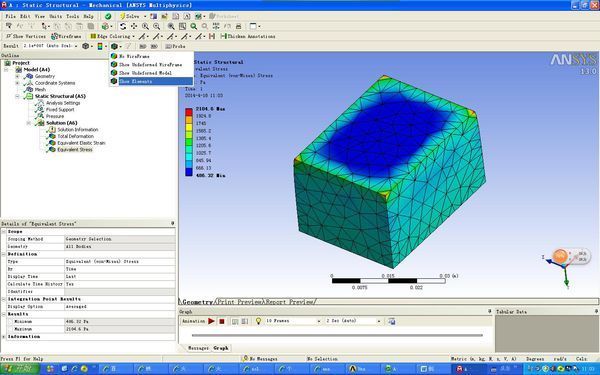The height and width of the screenshot is (375, 600).
Task: Expand the Geometry tree node
Action: [17, 76]
